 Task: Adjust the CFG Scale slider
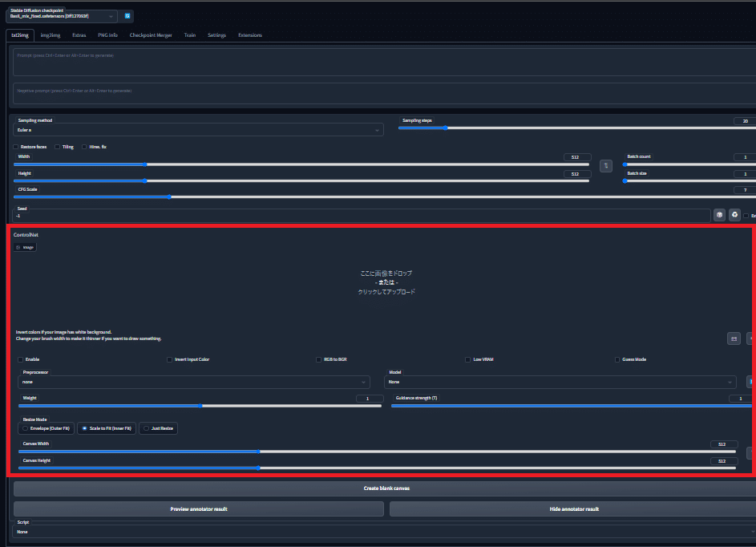(384, 197)
